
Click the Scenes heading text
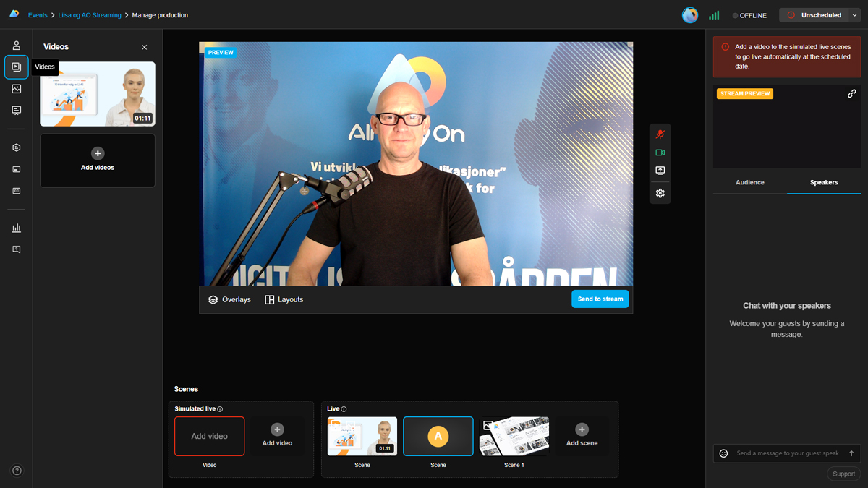point(186,389)
